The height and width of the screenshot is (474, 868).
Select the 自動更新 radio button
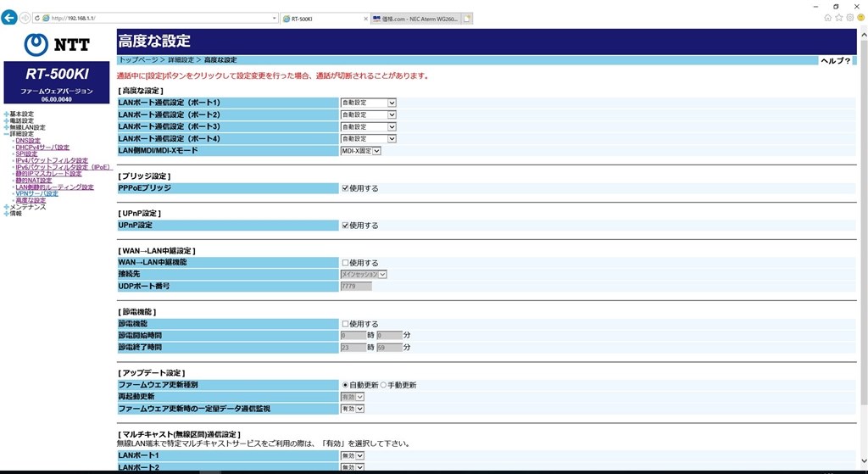346,385
